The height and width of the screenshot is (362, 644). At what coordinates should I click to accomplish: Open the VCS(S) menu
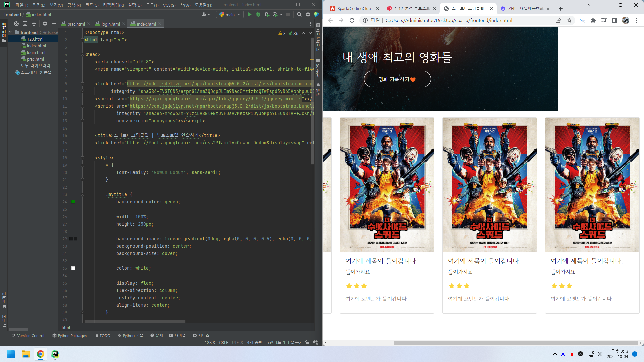point(169,5)
